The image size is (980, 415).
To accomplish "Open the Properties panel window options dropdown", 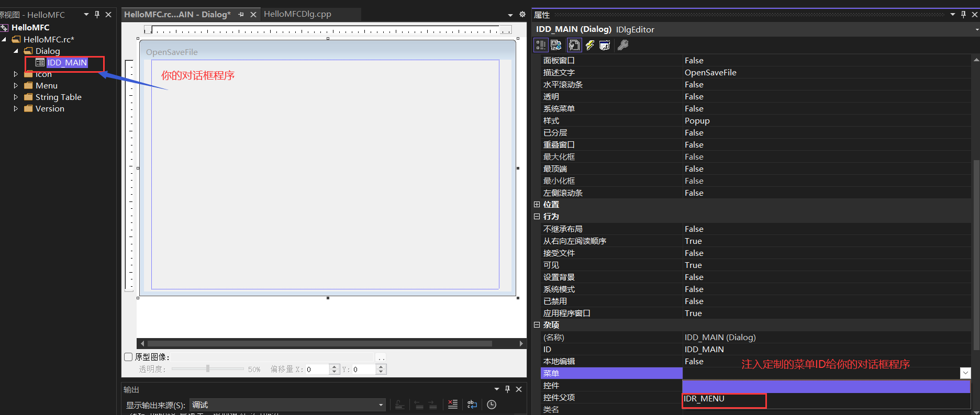I will pos(953,15).
